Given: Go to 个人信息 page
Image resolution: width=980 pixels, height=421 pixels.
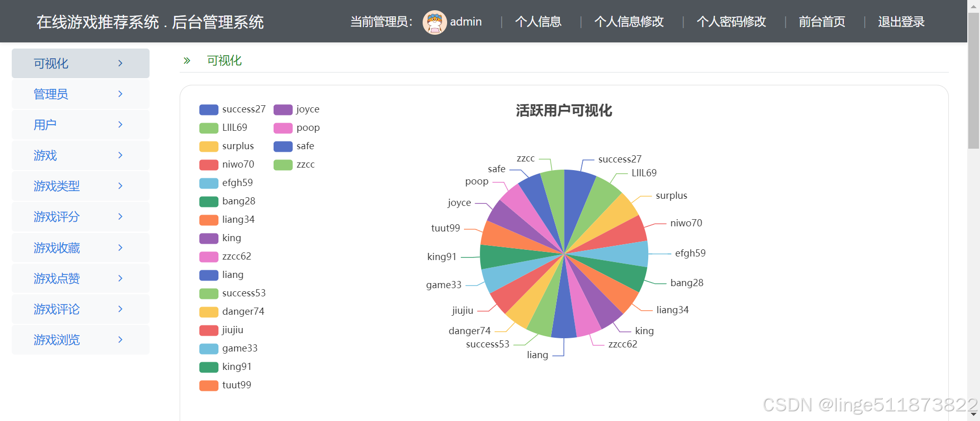Looking at the screenshot, I should click(538, 22).
